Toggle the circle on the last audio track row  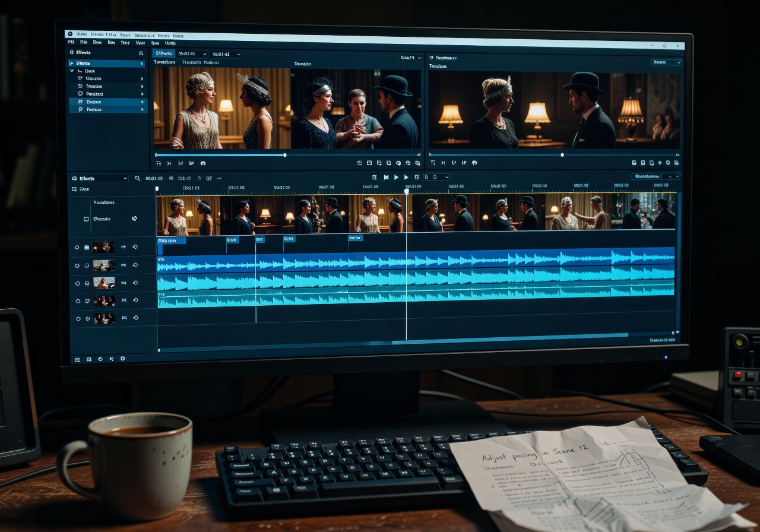click(77, 319)
